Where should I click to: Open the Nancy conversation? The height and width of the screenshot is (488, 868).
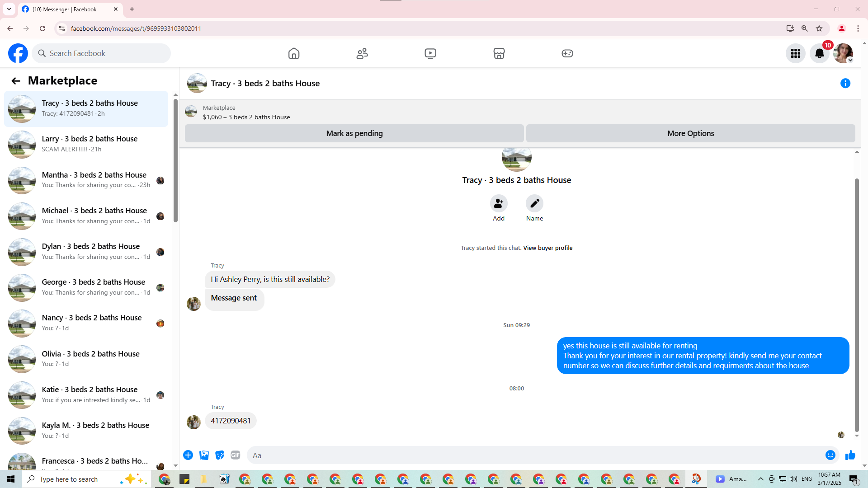[x=86, y=323]
